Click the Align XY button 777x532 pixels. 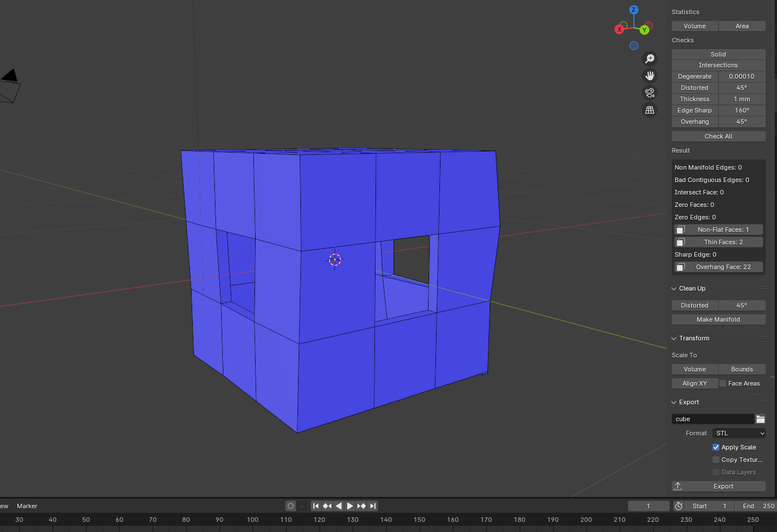(694, 383)
